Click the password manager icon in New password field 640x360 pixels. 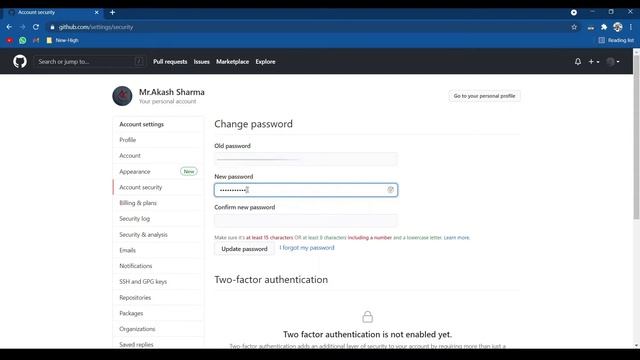pos(390,190)
